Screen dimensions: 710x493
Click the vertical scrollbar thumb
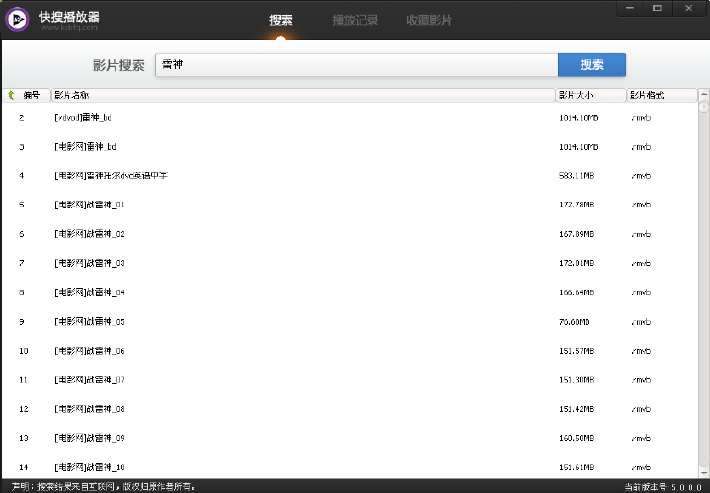704,106
